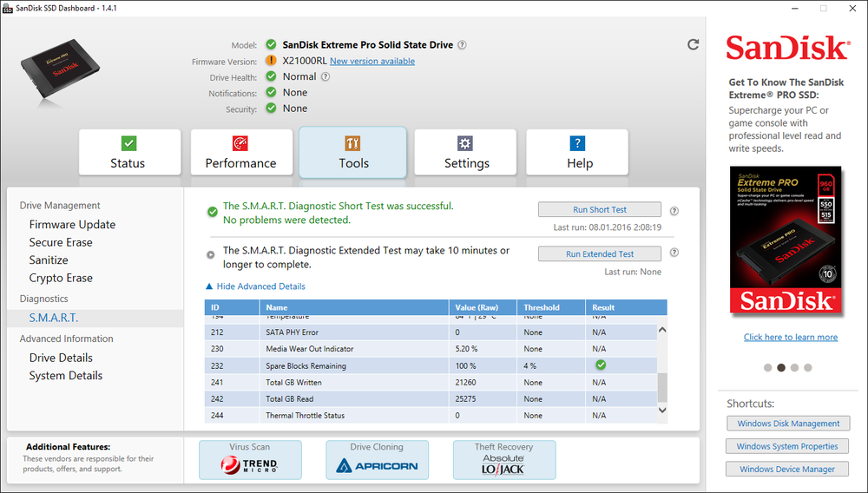
Task: Click the green check beside Security
Action: point(271,108)
